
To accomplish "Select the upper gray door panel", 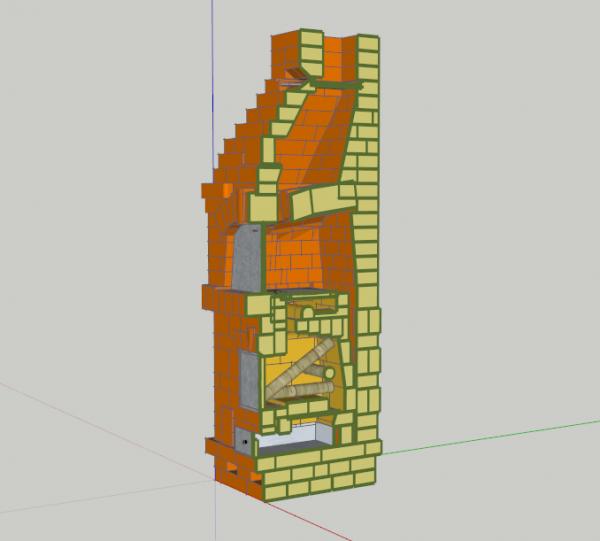I will [x=246, y=256].
